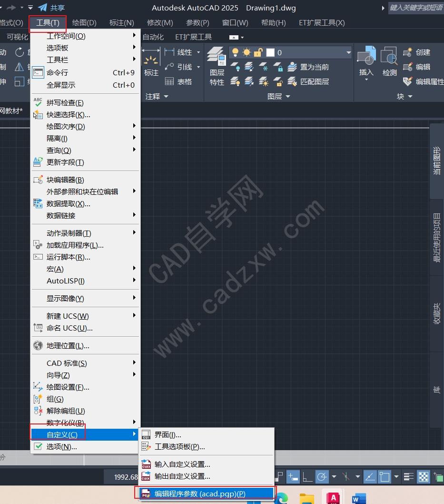Toggle transparency display in the status bar
This screenshot has width=444, height=504.
[x=424, y=477]
